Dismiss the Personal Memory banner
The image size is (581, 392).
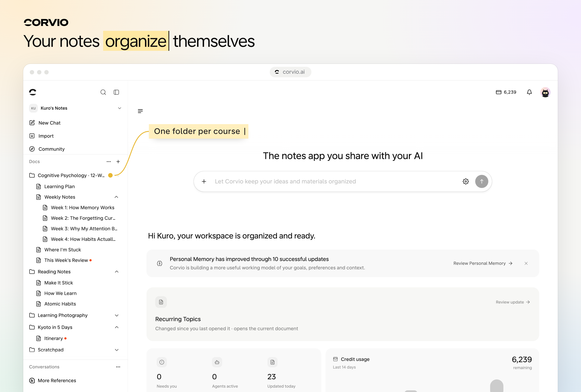[x=526, y=263]
